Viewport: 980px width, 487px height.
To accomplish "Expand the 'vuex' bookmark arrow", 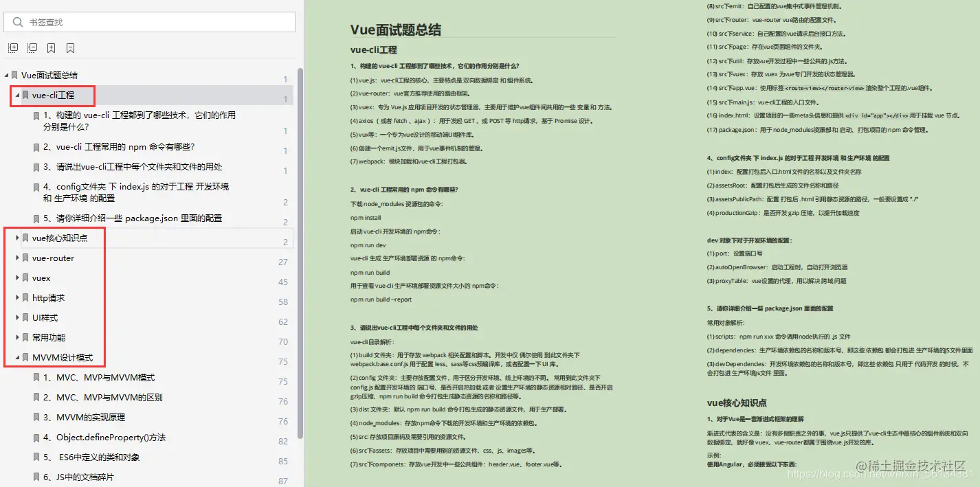I will 17,278.
